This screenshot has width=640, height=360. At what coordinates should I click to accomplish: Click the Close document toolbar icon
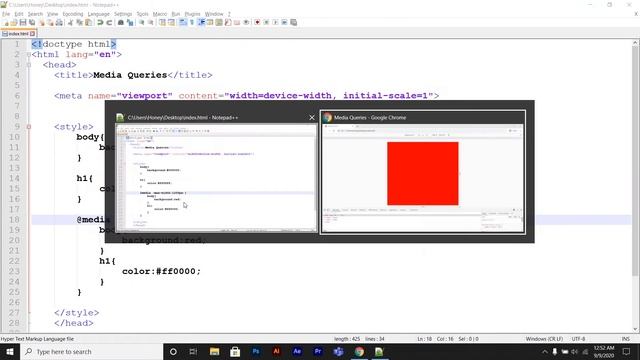coord(42,22)
